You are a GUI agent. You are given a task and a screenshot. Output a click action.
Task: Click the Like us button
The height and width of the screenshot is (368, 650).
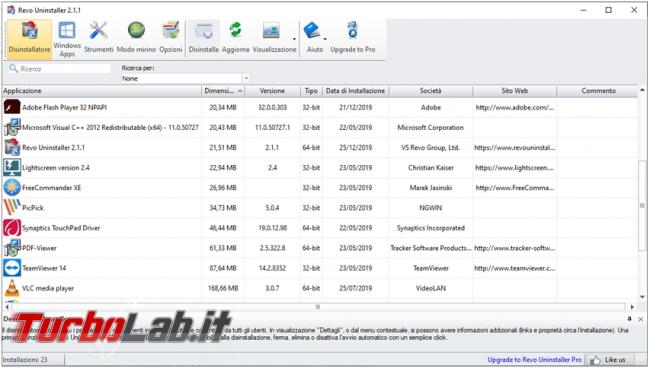pos(608,360)
